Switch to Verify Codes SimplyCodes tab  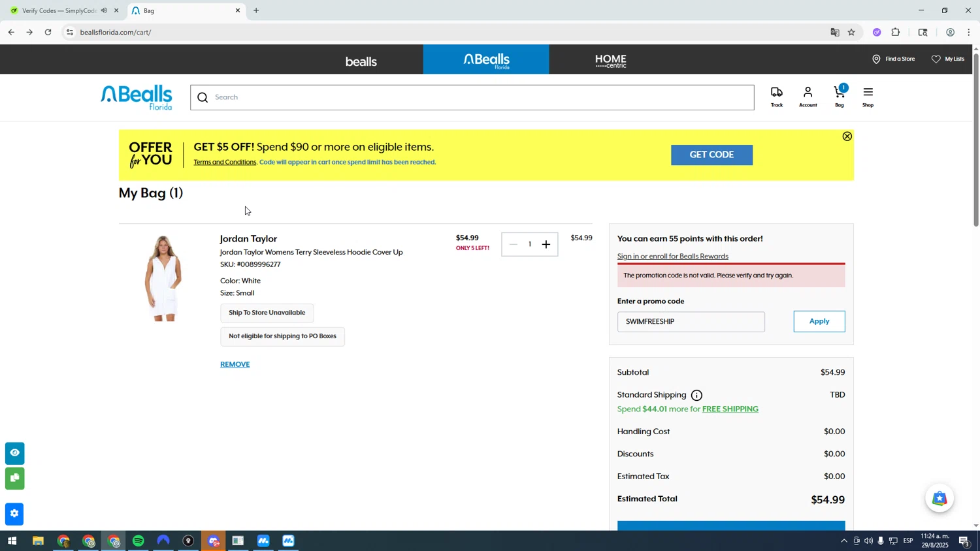coord(59,10)
